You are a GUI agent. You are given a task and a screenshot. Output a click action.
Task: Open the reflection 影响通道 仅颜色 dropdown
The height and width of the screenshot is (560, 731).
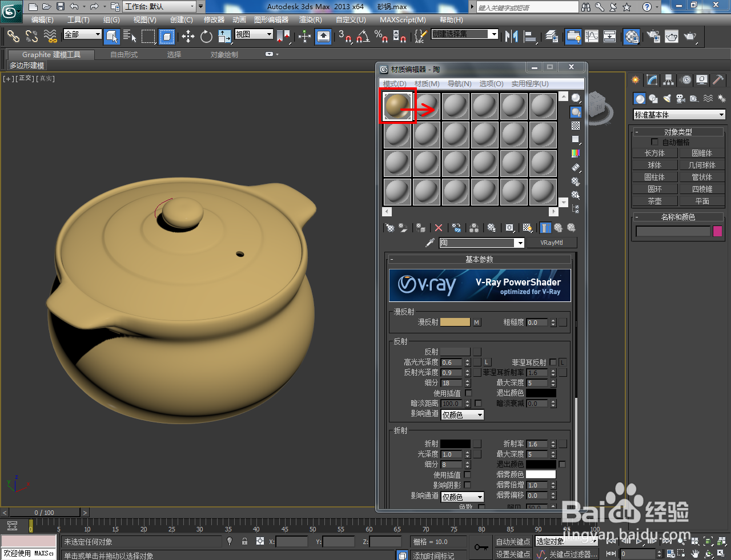463,415
